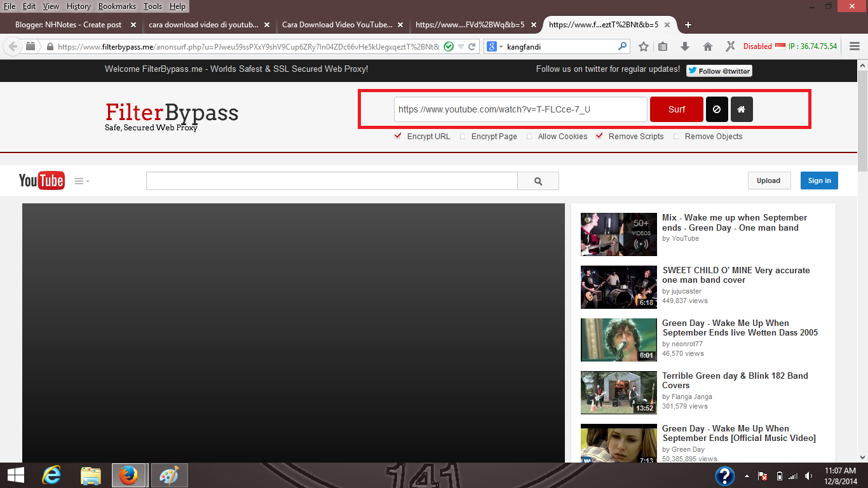Go to Firefox home page icon
The image size is (868, 488).
708,46
